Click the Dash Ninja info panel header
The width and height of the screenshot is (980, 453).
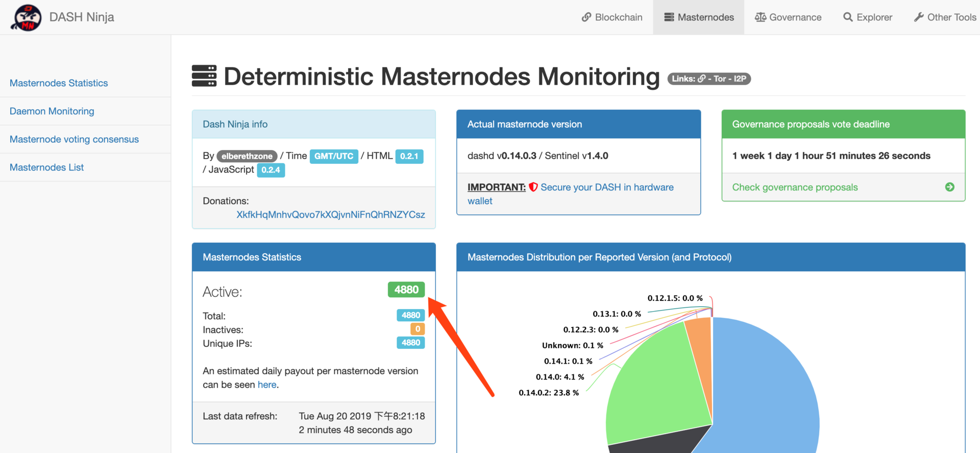(x=313, y=124)
